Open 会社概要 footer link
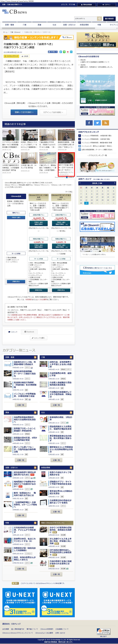The image size is (118, 644). coord(5,629)
